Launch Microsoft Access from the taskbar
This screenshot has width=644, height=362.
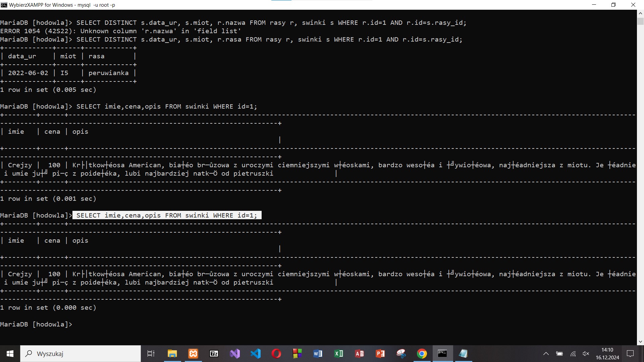click(360, 354)
